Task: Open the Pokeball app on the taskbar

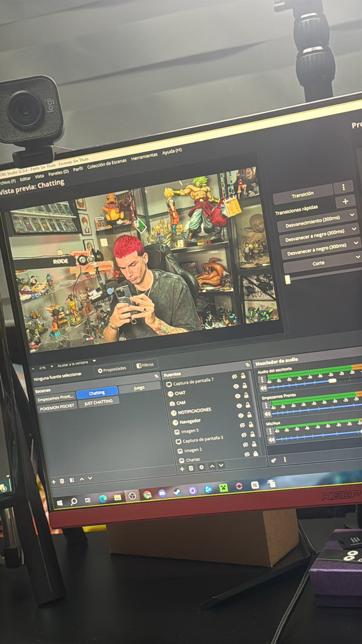Action: [239, 486]
